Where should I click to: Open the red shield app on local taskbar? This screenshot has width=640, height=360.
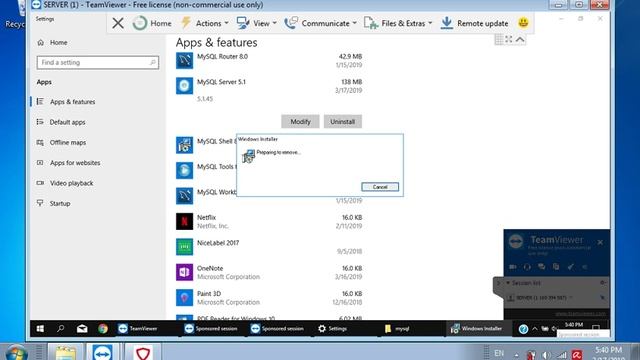(143, 352)
